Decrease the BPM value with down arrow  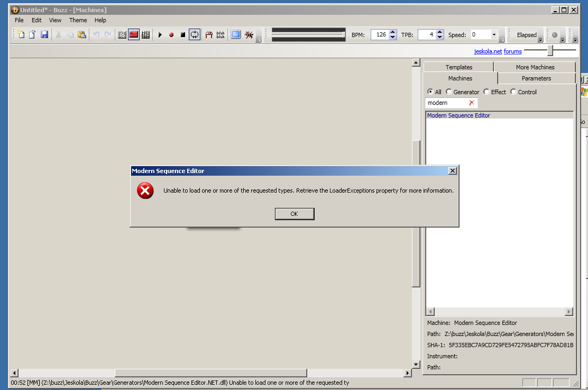pyautogui.click(x=393, y=37)
